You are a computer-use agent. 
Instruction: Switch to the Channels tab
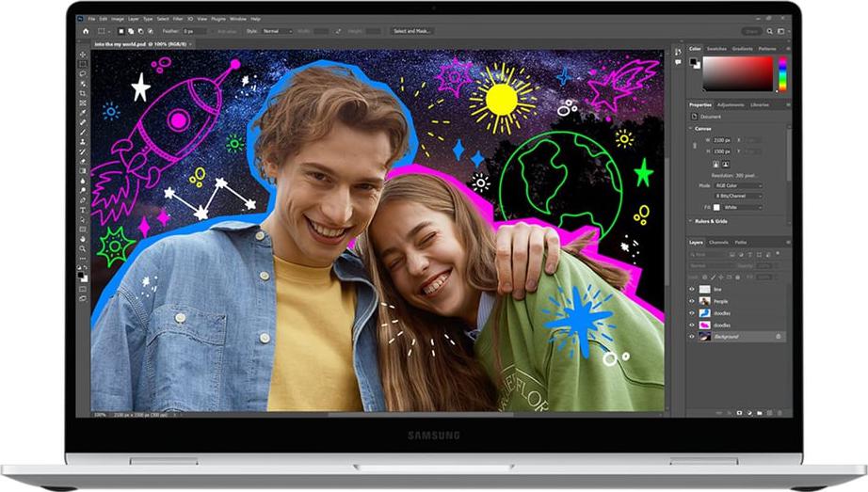[x=718, y=243]
